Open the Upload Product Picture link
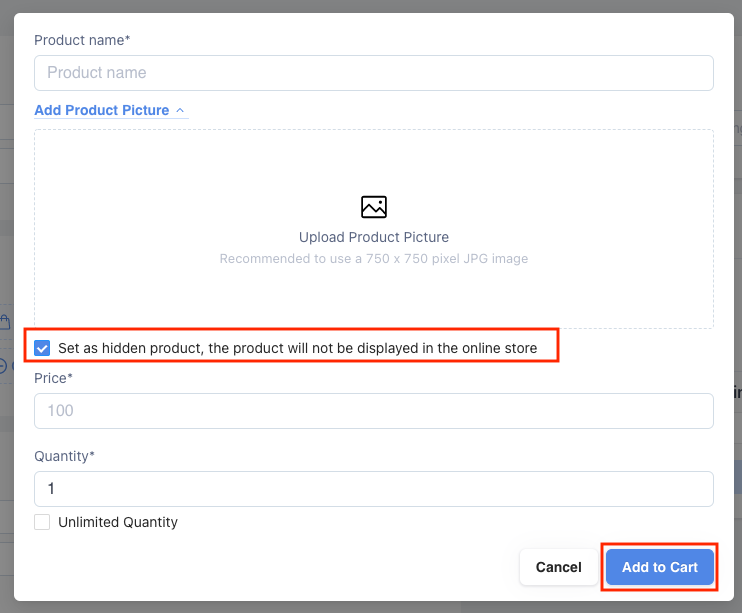 tap(373, 237)
